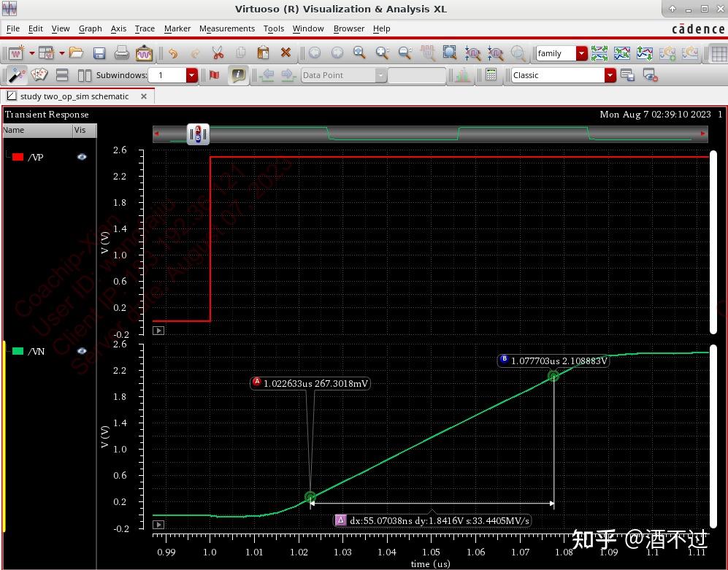Select marker B label 1.077703us 2.108883V

point(553,361)
